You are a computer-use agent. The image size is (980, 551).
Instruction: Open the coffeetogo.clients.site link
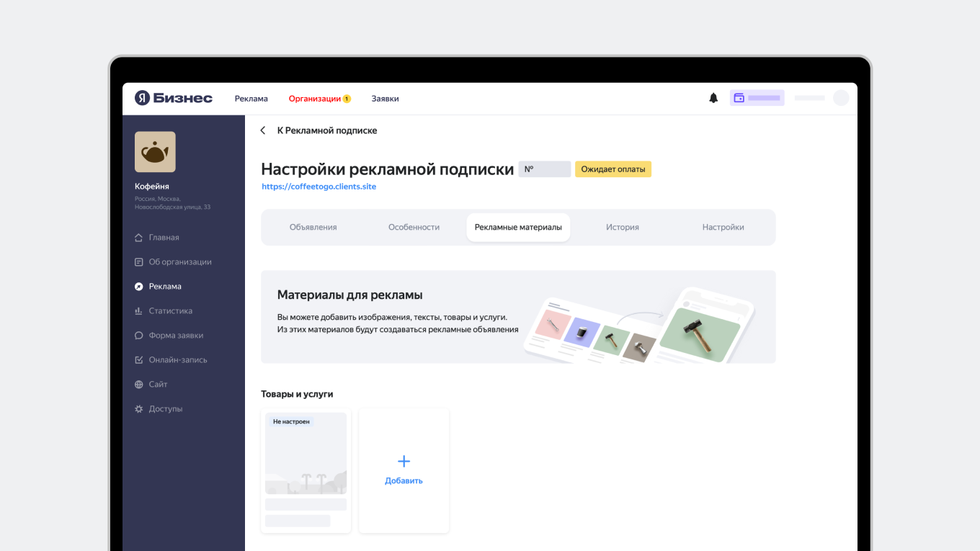(319, 186)
